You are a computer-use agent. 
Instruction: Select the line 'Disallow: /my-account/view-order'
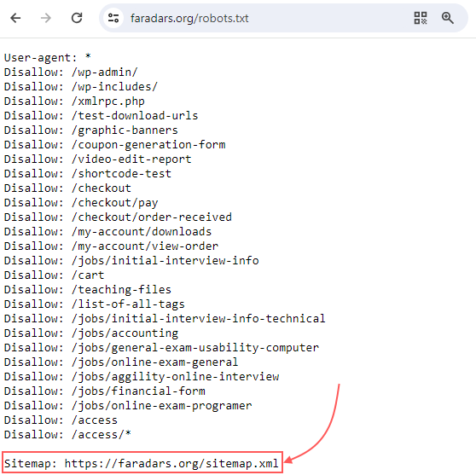pos(112,246)
